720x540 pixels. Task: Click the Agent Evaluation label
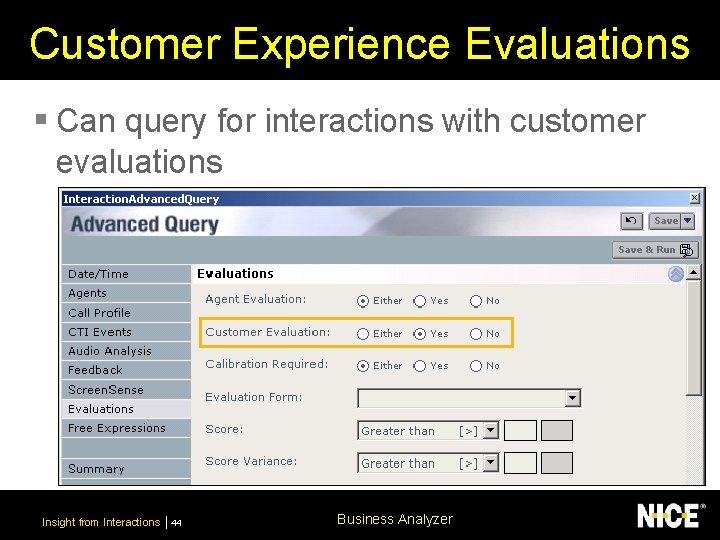click(255, 299)
